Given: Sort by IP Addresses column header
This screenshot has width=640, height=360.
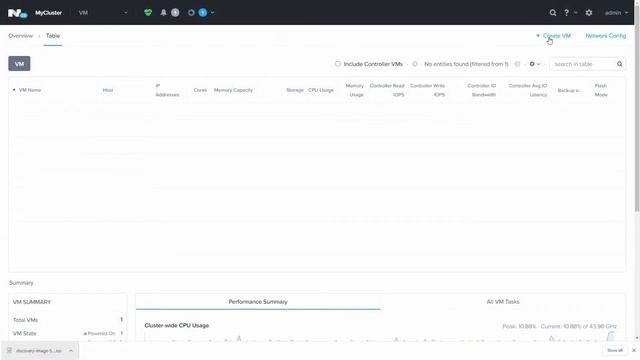Looking at the screenshot, I should pyautogui.click(x=167, y=90).
